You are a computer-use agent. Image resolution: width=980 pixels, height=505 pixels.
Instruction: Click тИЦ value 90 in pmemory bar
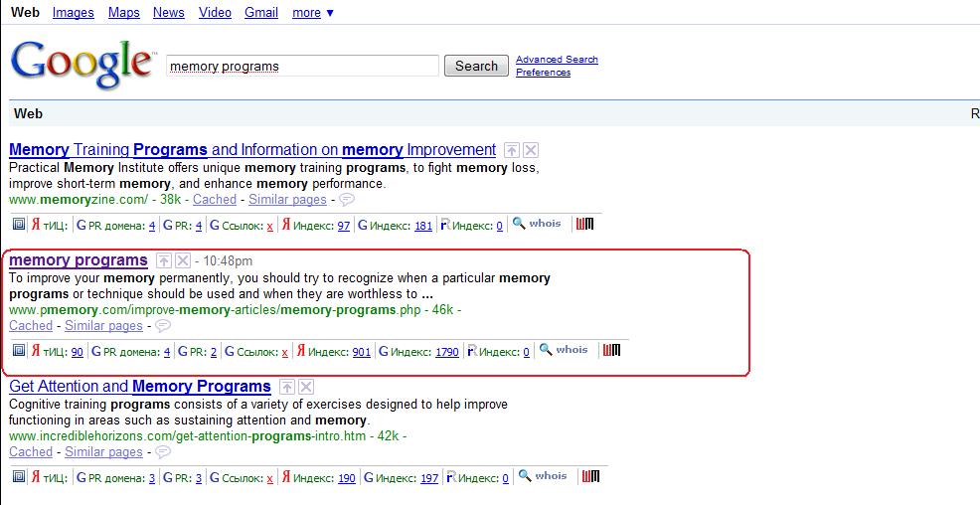[77, 352]
